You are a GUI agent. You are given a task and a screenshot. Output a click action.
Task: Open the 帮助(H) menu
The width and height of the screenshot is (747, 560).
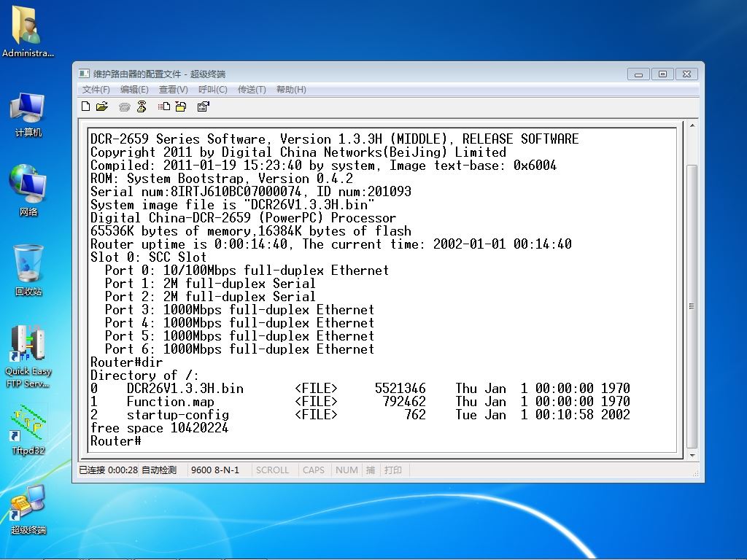click(x=291, y=90)
